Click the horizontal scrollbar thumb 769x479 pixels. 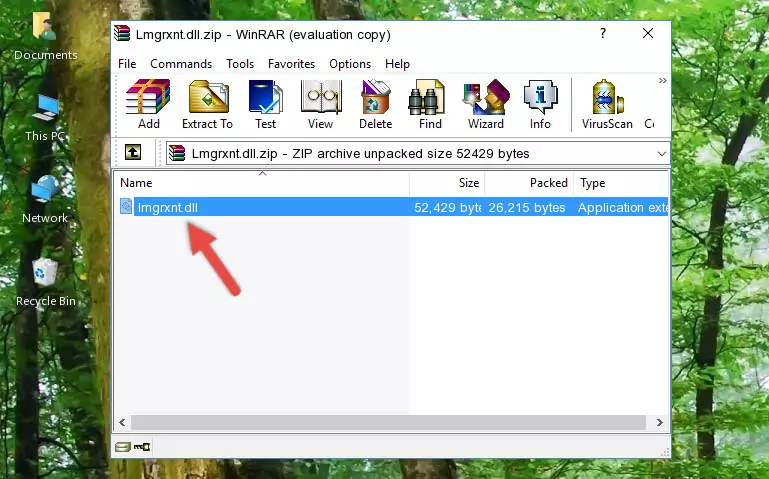tap(388, 422)
